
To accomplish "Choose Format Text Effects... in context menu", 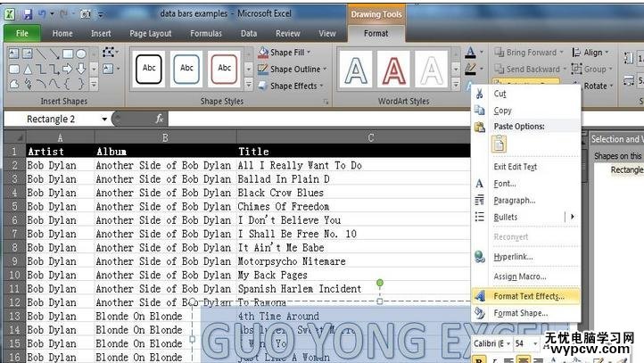I will (525, 296).
